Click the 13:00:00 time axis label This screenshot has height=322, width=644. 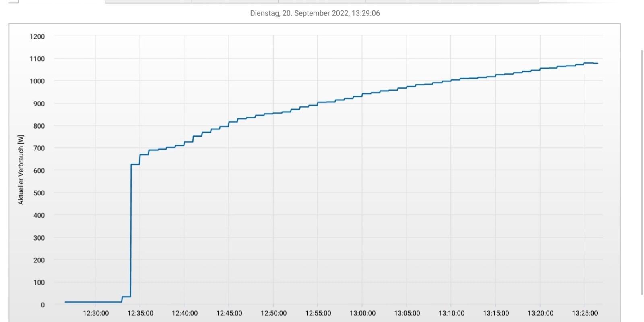(x=362, y=313)
